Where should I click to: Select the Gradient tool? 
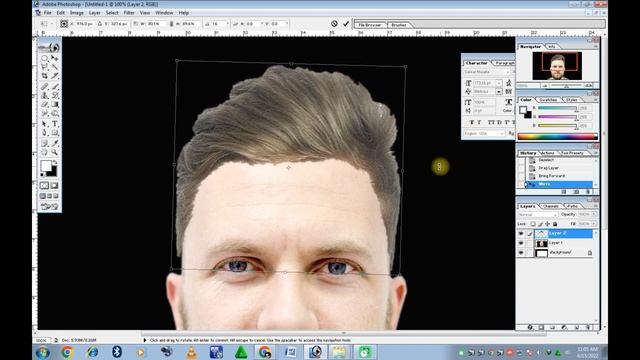[x=55, y=104]
